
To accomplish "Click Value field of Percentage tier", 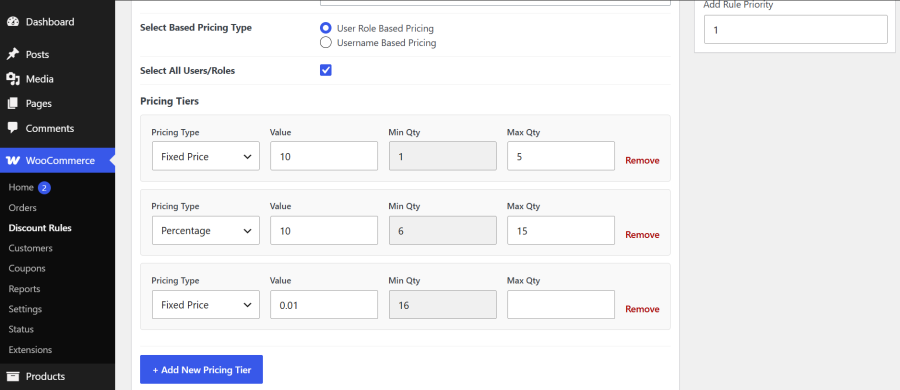I will pos(324,230).
